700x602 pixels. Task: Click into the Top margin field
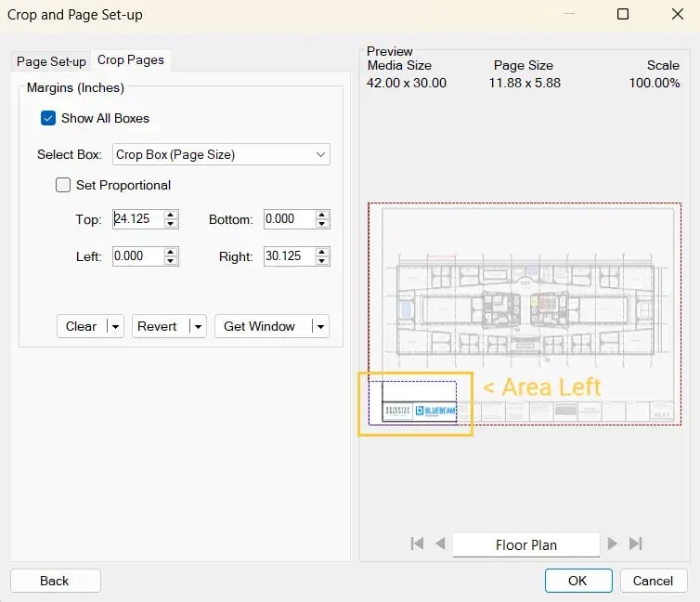pyautogui.click(x=138, y=219)
